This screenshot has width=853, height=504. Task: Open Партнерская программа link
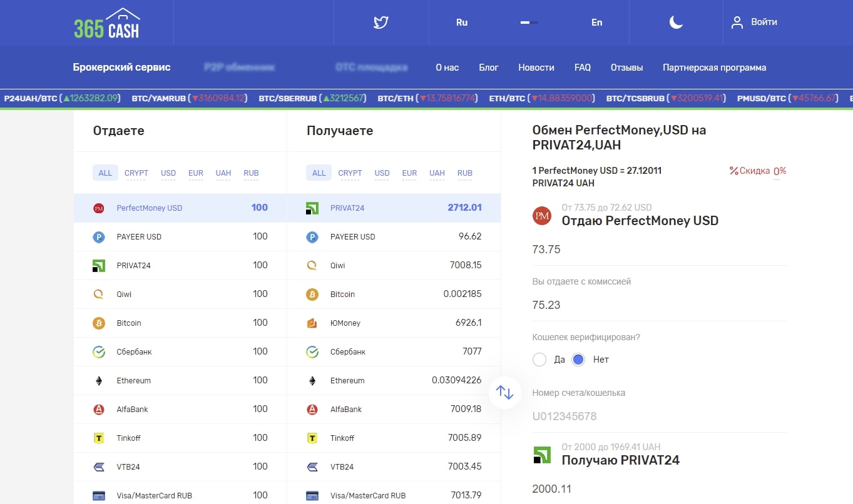715,68
